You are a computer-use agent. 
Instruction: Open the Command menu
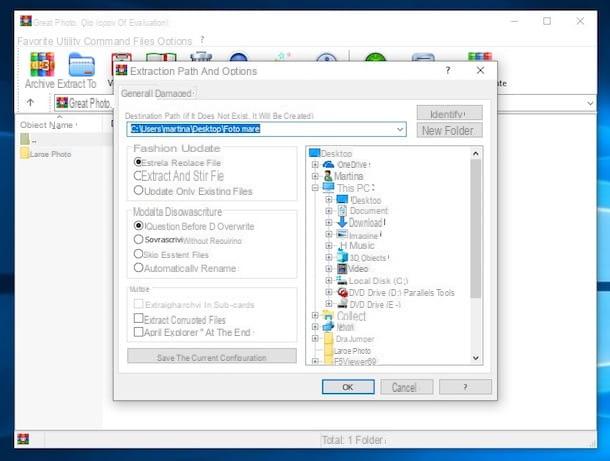point(107,41)
